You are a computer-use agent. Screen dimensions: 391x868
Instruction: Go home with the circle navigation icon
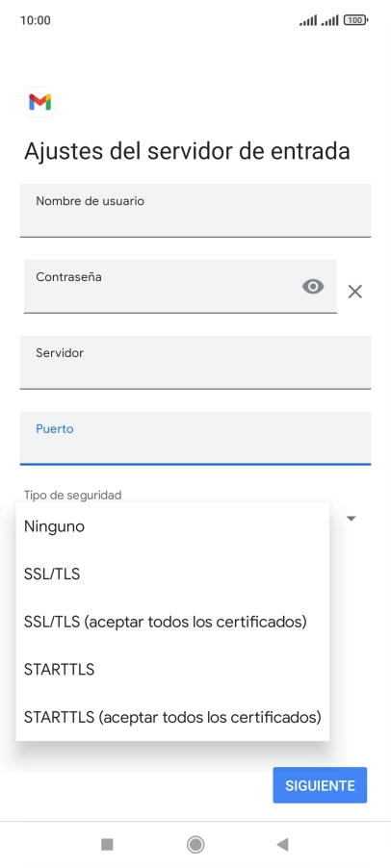coord(195,844)
